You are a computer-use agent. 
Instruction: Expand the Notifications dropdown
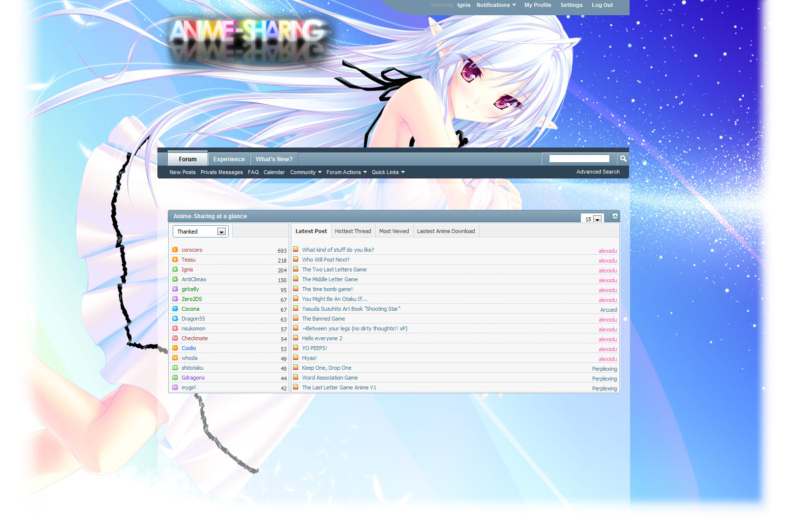click(496, 5)
